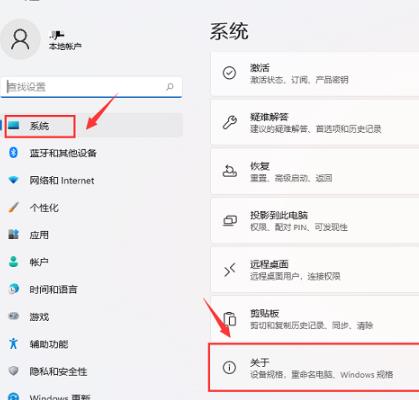Click the Windows Update icon in sidebar

[13, 396]
